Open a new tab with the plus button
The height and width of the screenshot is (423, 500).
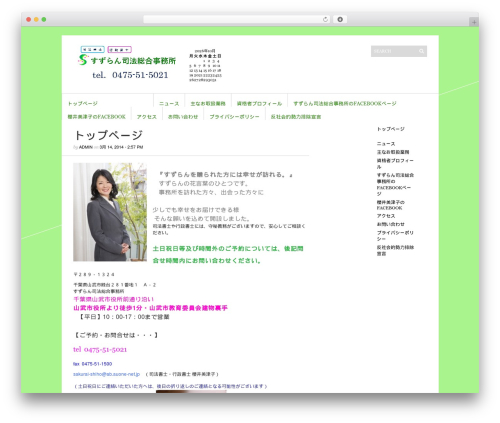click(474, 22)
